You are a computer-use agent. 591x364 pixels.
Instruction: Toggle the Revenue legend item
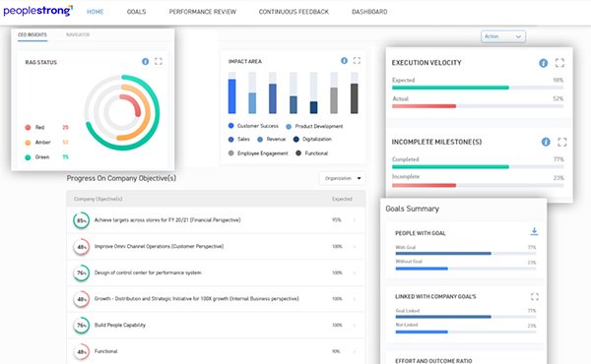272,139
